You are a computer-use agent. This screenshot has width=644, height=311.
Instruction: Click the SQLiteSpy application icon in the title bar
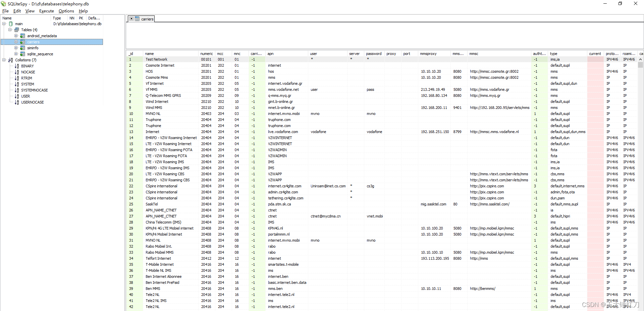click(x=3, y=4)
